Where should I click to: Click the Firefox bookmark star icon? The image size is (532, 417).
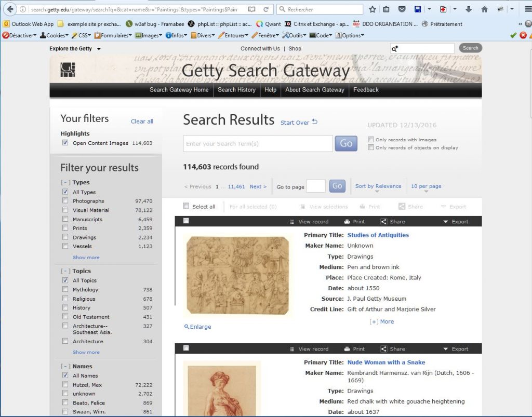(x=372, y=9)
